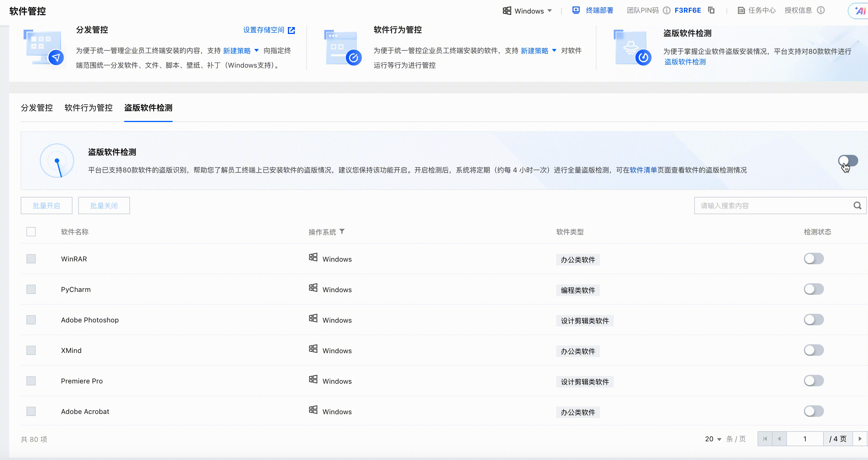Open the 软件清单 link
The width and height of the screenshot is (868, 460).
click(643, 170)
